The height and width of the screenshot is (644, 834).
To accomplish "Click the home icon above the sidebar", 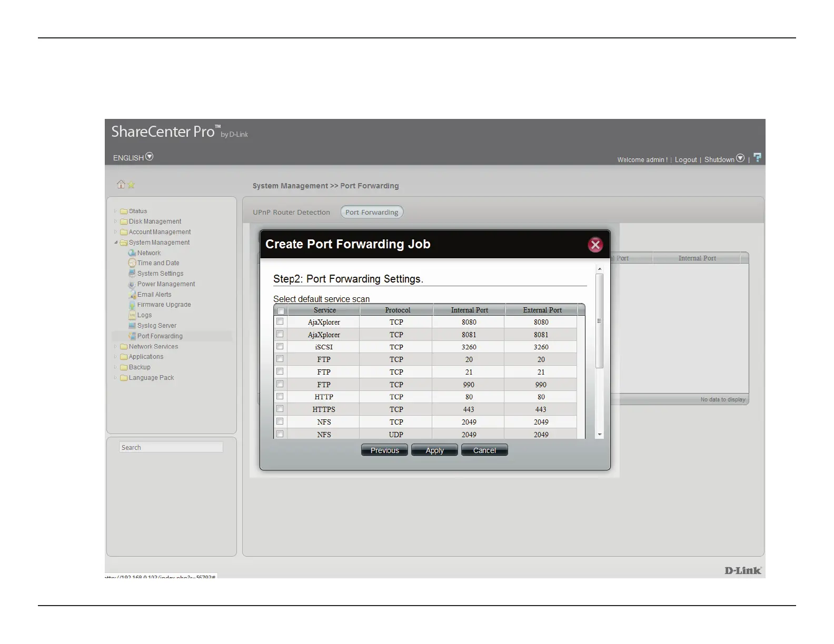I will coord(121,184).
